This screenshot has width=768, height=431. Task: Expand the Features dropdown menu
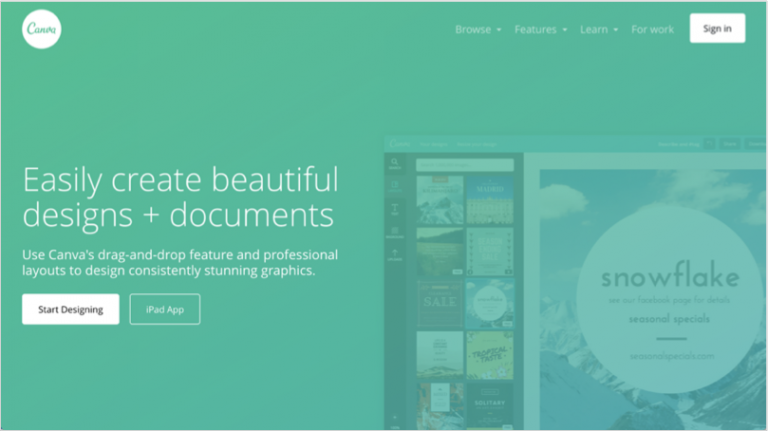(541, 29)
